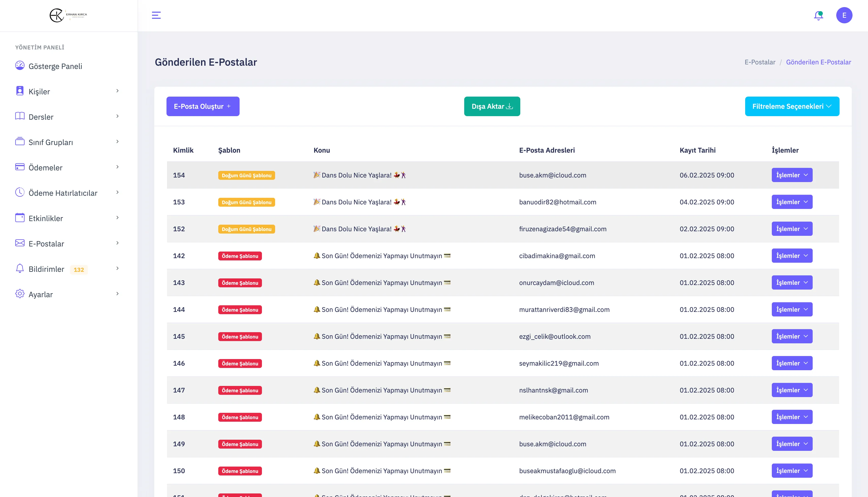Image resolution: width=868 pixels, height=497 pixels.
Task: Open İşlemler dropdown for row 146
Action: tap(792, 363)
